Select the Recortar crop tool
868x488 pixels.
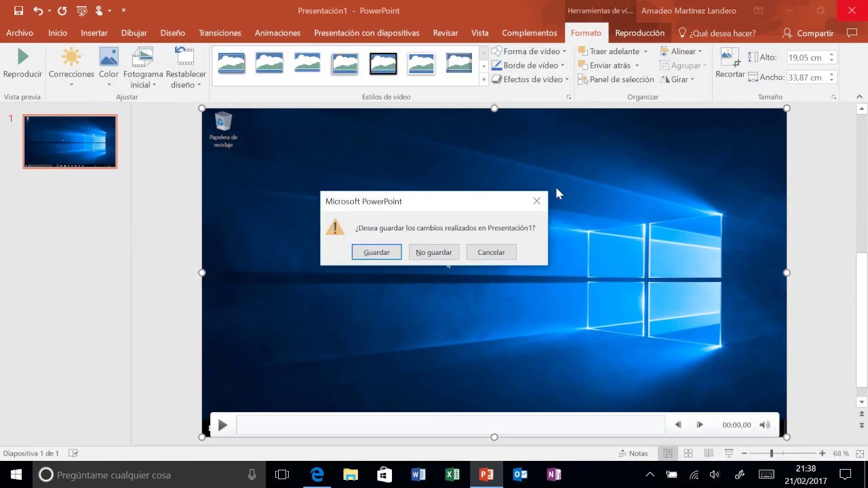click(x=730, y=63)
